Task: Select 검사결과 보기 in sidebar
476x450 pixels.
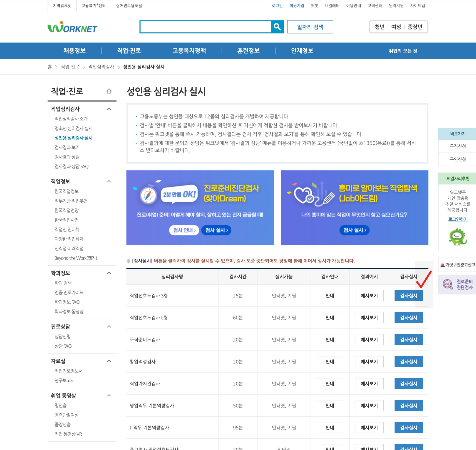Action: click(67, 147)
